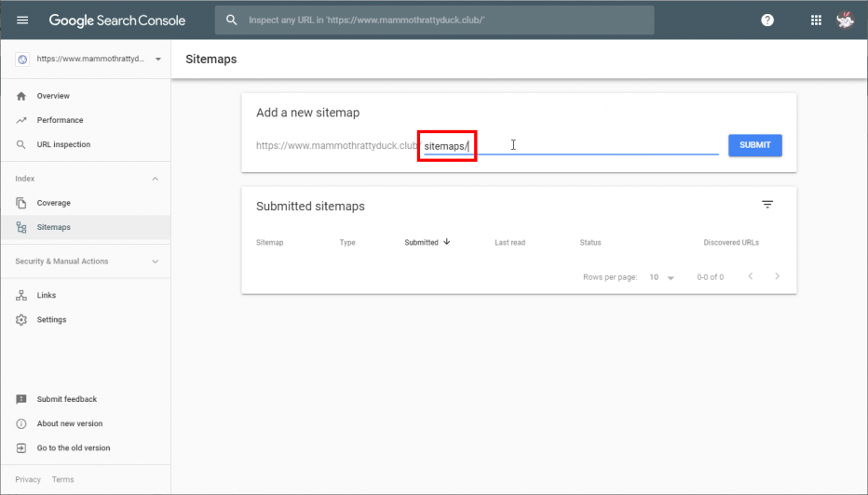Click the Coverage pages icon
The image size is (868, 495).
(21, 203)
